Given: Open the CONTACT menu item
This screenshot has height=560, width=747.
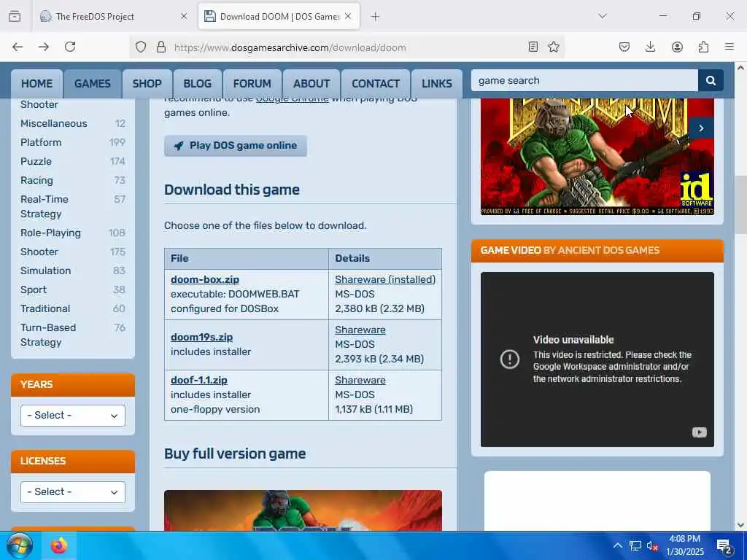Looking at the screenshot, I should point(376,84).
